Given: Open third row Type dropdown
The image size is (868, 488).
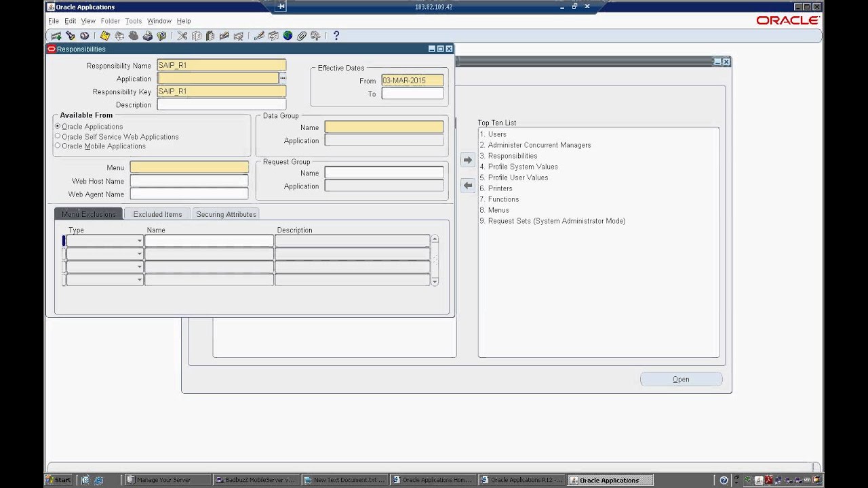Looking at the screenshot, I should [x=140, y=266].
